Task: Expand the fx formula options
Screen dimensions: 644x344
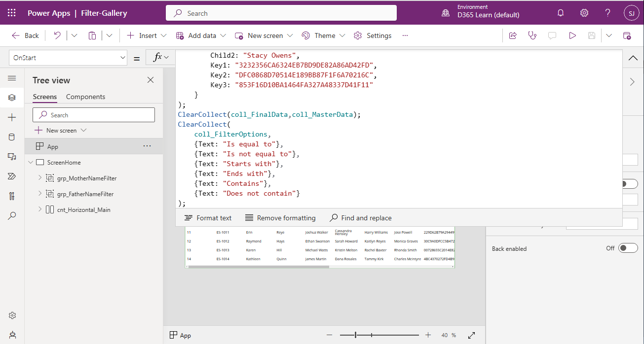Action: [x=161, y=58]
